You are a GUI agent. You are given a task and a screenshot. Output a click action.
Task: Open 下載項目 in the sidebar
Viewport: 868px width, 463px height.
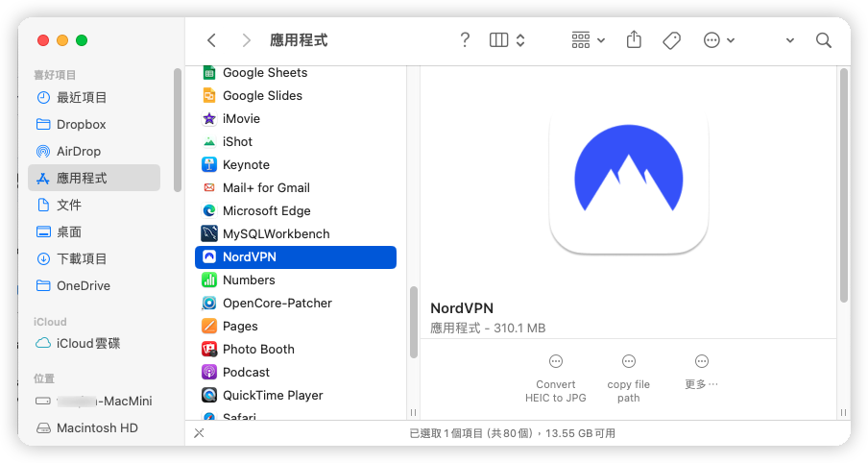pyautogui.click(x=94, y=258)
